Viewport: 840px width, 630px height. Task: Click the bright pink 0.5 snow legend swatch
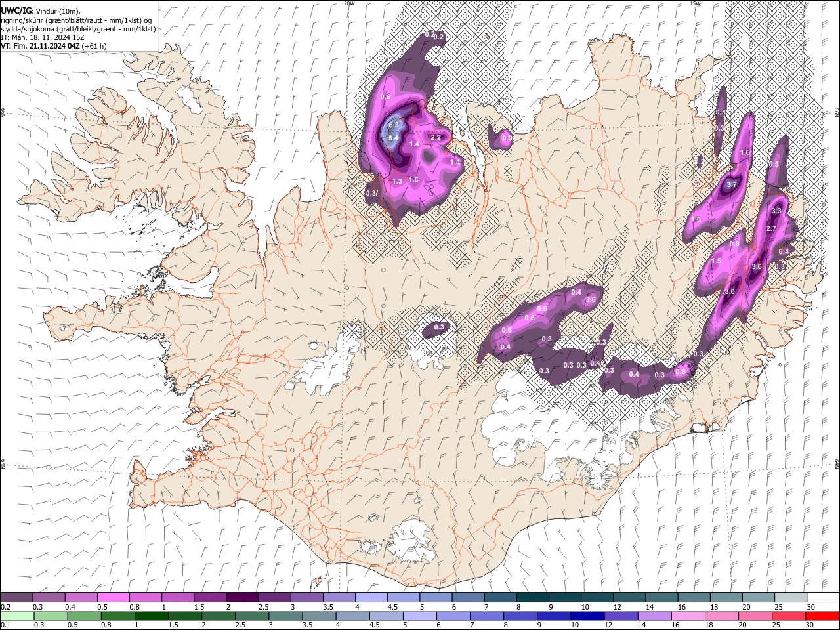113,597
